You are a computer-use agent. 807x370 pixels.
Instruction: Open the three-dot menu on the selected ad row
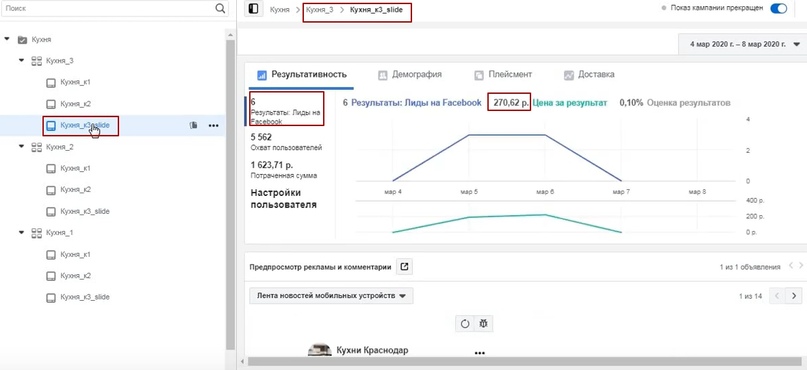tap(214, 125)
